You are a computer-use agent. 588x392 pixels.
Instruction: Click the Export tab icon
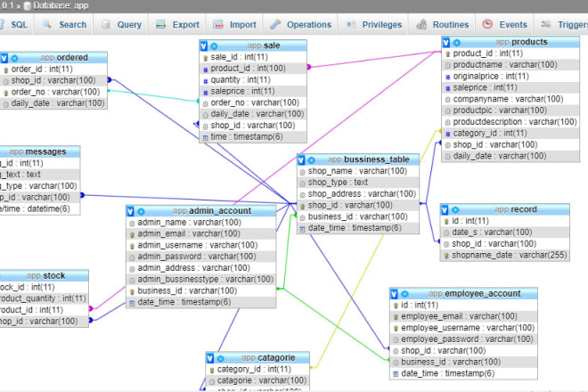click(161, 24)
